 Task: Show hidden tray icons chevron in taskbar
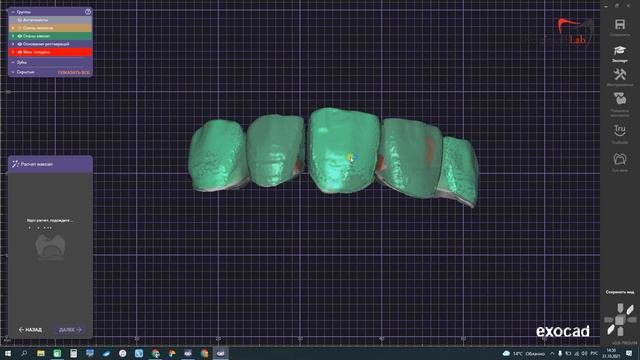coord(552,353)
